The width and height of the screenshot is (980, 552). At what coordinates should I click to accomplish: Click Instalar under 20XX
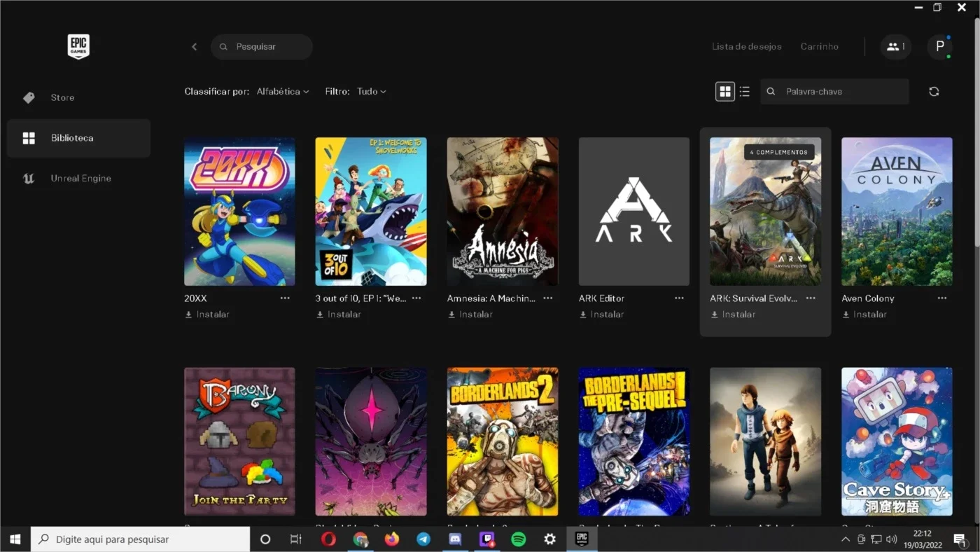(207, 315)
